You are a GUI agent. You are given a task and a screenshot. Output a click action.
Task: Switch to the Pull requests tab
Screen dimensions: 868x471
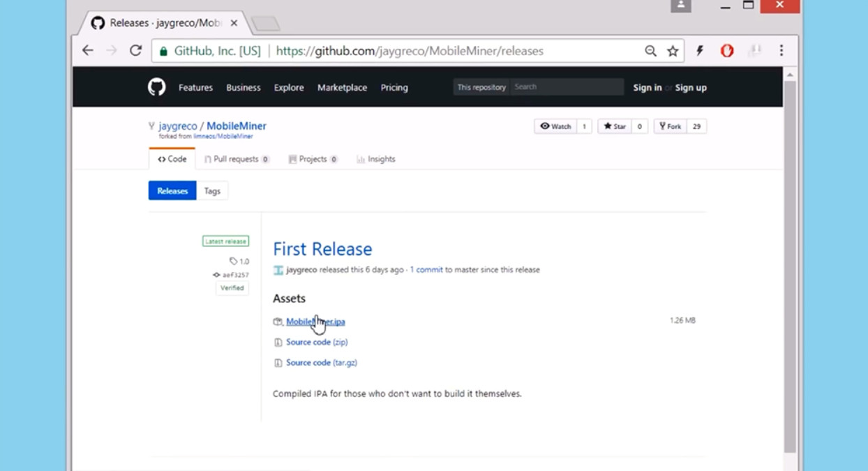click(x=237, y=159)
